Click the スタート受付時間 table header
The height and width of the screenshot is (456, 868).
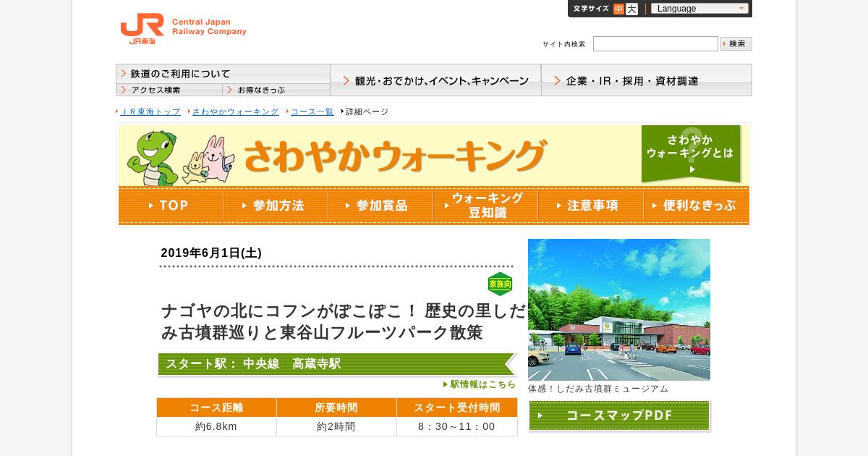coord(457,408)
